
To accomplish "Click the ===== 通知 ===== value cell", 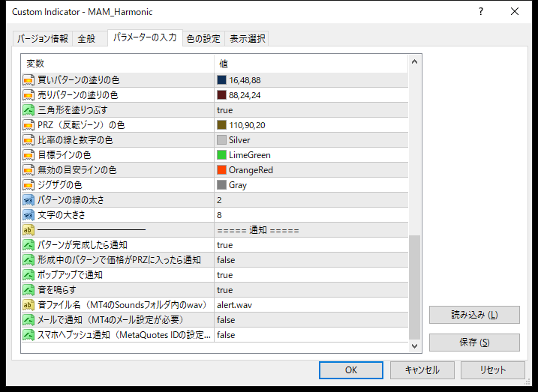I will pos(311,230).
